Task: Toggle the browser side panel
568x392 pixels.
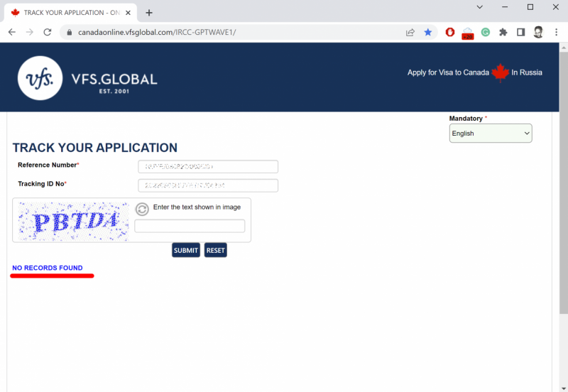Action: tap(520, 32)
